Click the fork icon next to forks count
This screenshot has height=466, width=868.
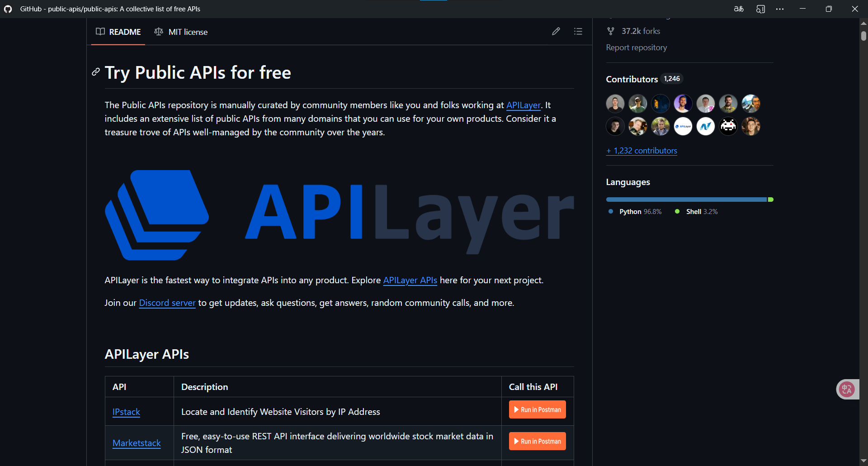(611, 31)
